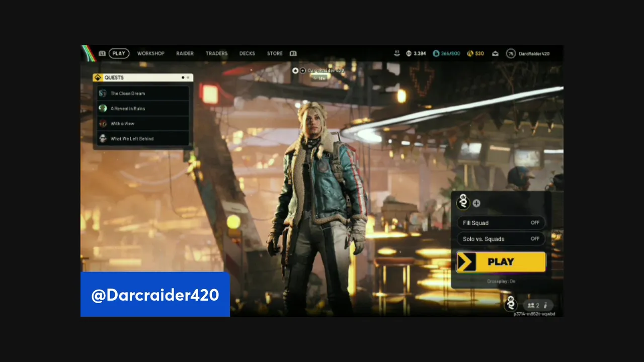Open the social friends count button
Image resolution: width=644 pixels, height=362 pixels.
(x=538, y=305)
